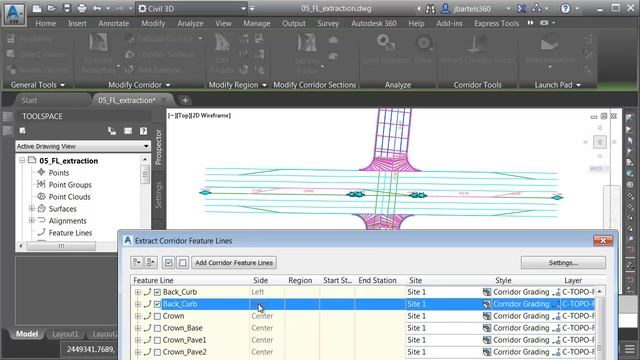
Task: Collapse the 05_FL_extraction tree node
Action: coord(22,160)
